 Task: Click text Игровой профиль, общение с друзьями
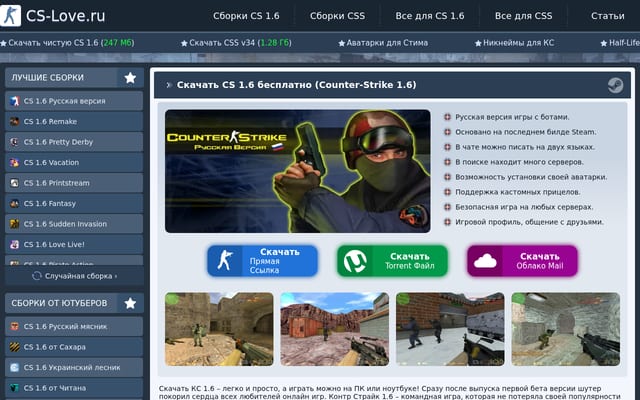tap(529, 222)
